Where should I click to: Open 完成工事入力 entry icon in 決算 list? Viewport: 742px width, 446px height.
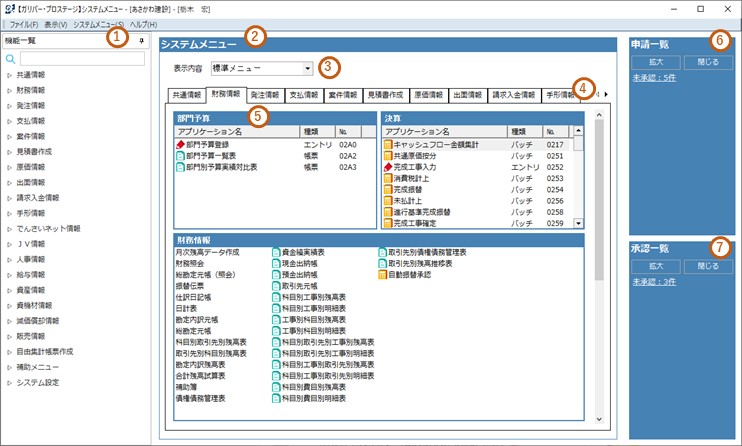(x=388, y=167)
